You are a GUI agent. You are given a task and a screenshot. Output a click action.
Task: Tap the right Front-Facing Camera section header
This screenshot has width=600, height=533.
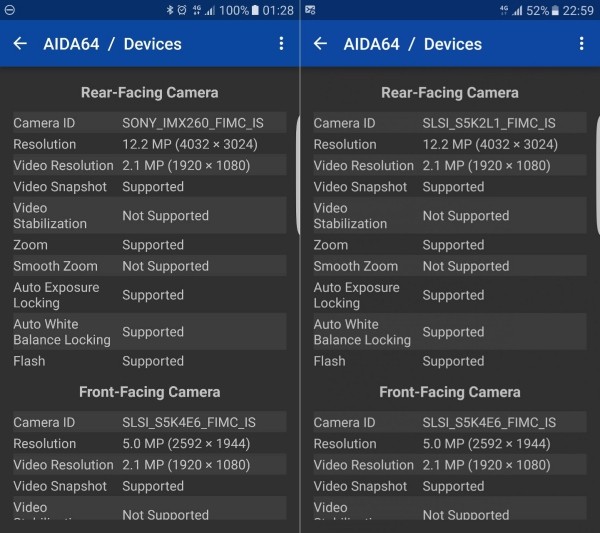pos(450,392)
